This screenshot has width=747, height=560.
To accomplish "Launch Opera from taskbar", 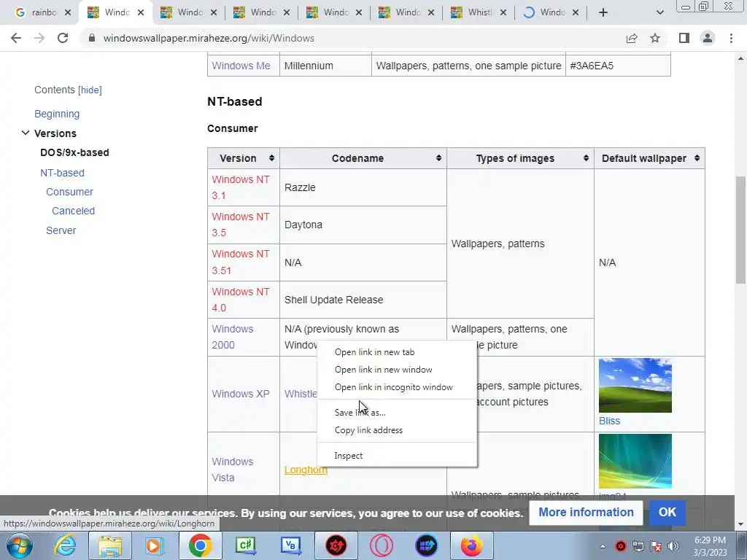I will click(382, 545).
